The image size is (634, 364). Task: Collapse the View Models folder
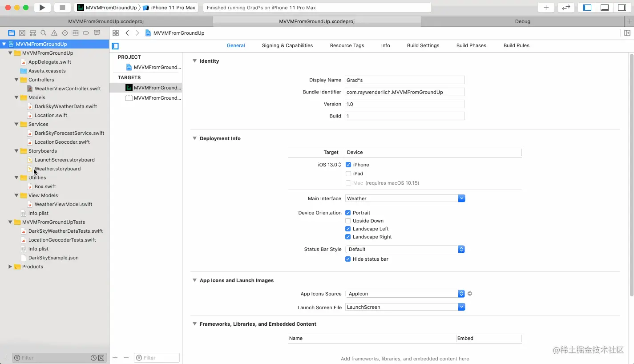coord(16,195)
